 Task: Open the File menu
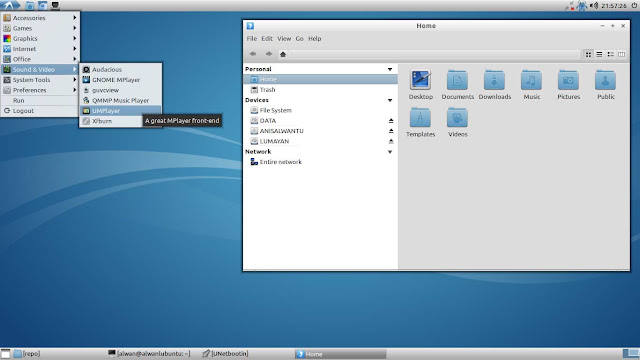tap(251, 38)
